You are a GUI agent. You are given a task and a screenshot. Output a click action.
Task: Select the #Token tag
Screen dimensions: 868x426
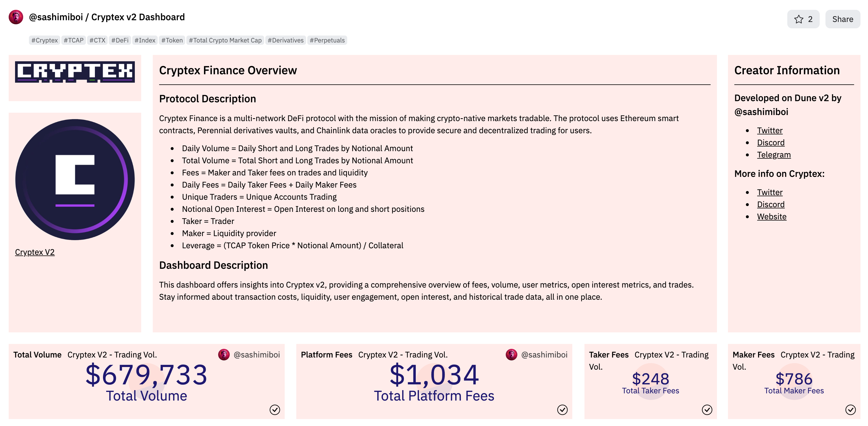pyautogui.click(x=172, y=40)
